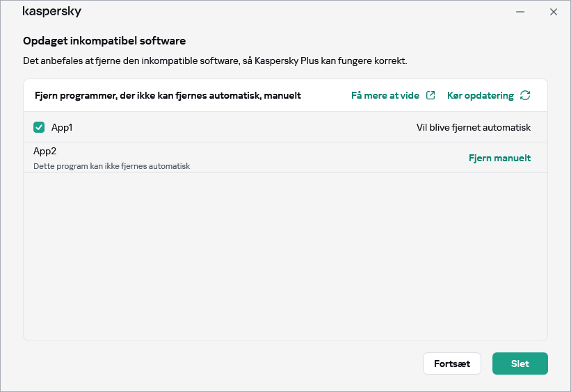Uncheck the App1 checkbox

click(x=39, y=127)
